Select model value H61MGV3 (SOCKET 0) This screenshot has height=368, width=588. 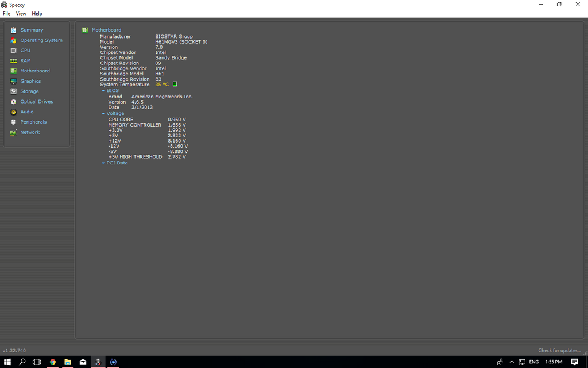(181, 41)
